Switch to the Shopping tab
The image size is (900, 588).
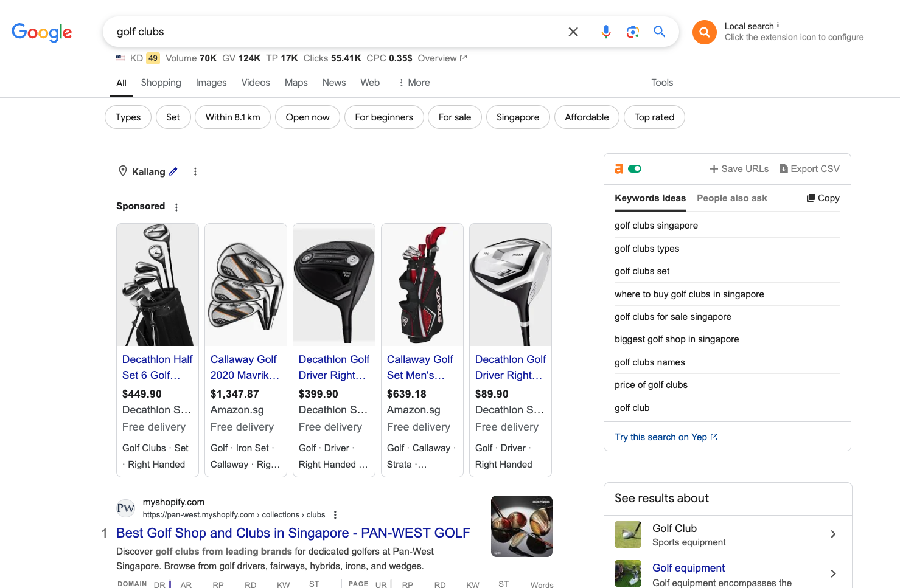click(x=161, y=83)
